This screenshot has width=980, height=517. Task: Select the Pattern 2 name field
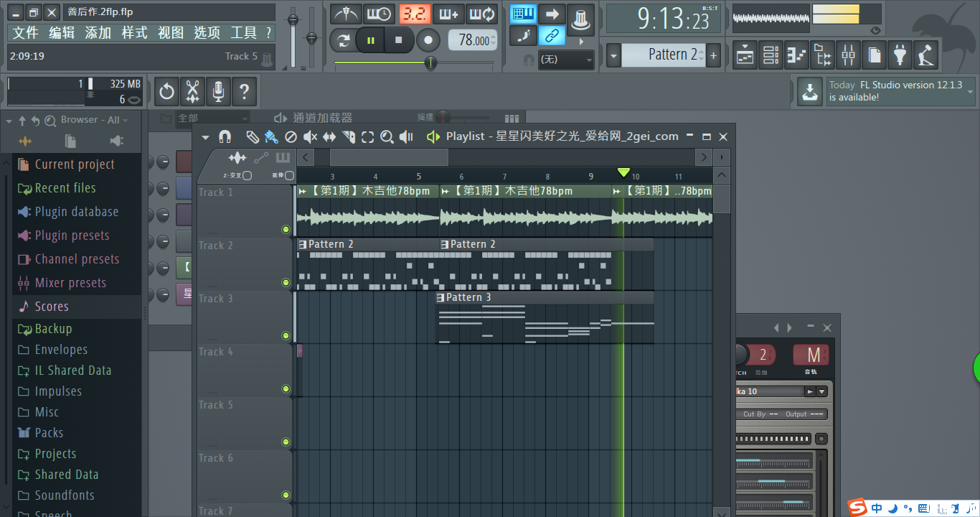664,55
